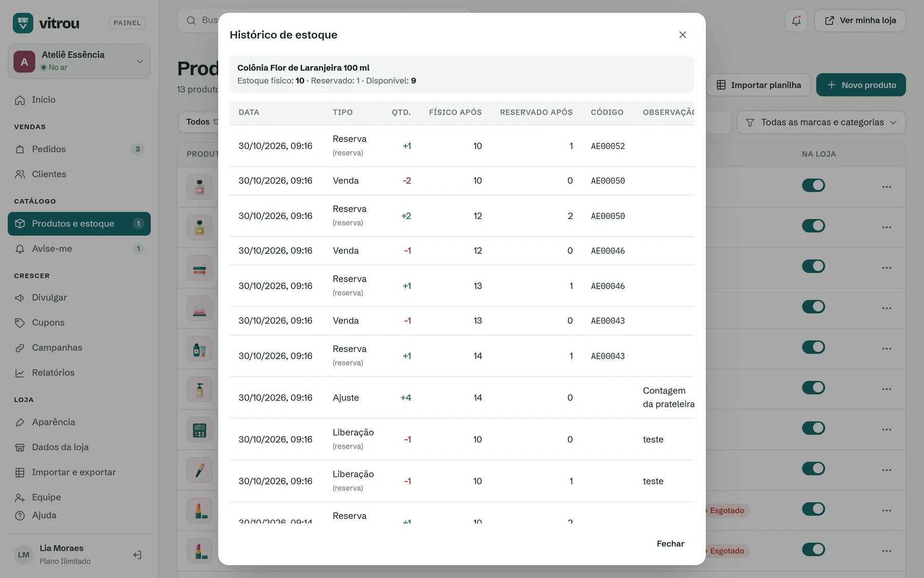Image resolution: width=924 pixels, height=578 pixels.
Task: Click the Relatórios chart icon
Action: pos(20,373)
